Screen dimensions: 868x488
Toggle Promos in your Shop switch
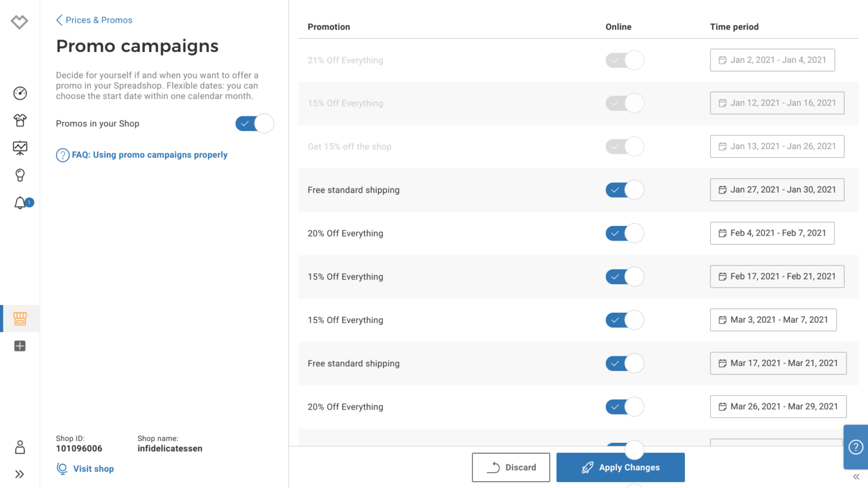click(x=254, y=123)
